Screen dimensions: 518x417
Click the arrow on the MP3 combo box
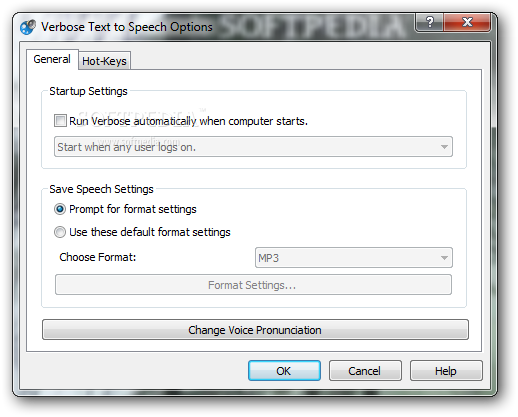click(x=444, y=258)
